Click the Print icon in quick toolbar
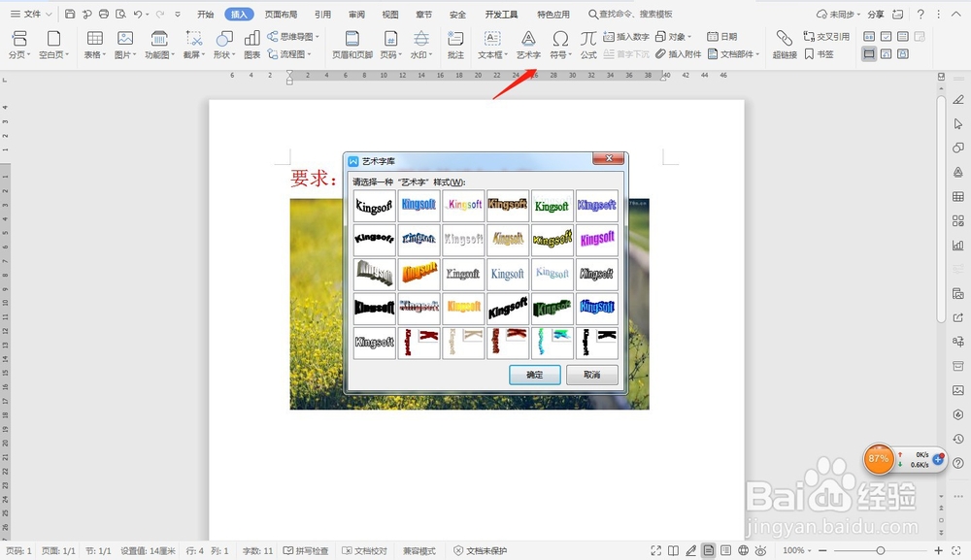971x560 pixels. tap(104, 14)
